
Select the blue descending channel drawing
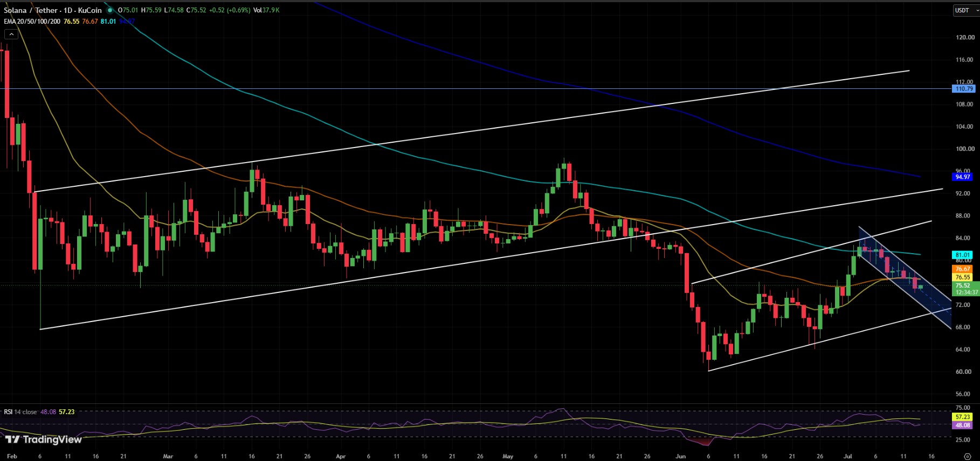click(x=905, y=277)
